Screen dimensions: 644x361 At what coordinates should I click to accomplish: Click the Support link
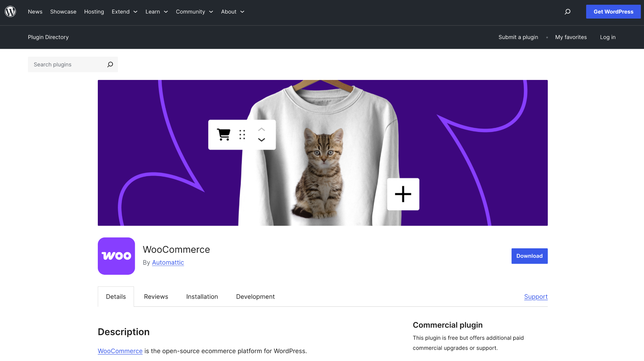tap(536, 296)
